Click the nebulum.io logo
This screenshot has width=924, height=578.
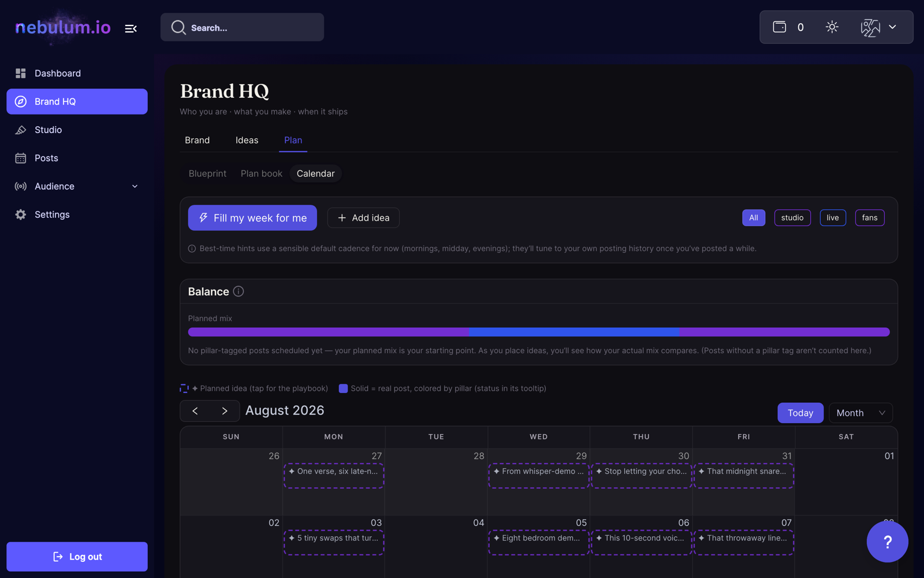(62, 27)
